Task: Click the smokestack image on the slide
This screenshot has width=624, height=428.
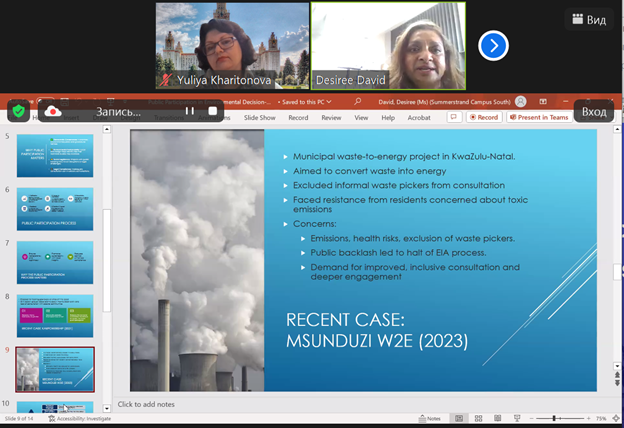Action: coord(197,260)
